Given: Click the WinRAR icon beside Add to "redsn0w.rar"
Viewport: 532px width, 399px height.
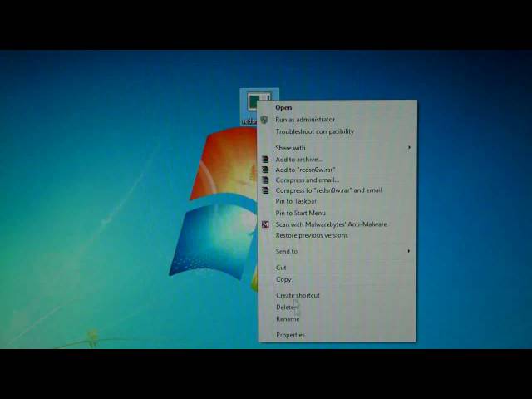Looking at the screenshot, I should click(265, 170).
